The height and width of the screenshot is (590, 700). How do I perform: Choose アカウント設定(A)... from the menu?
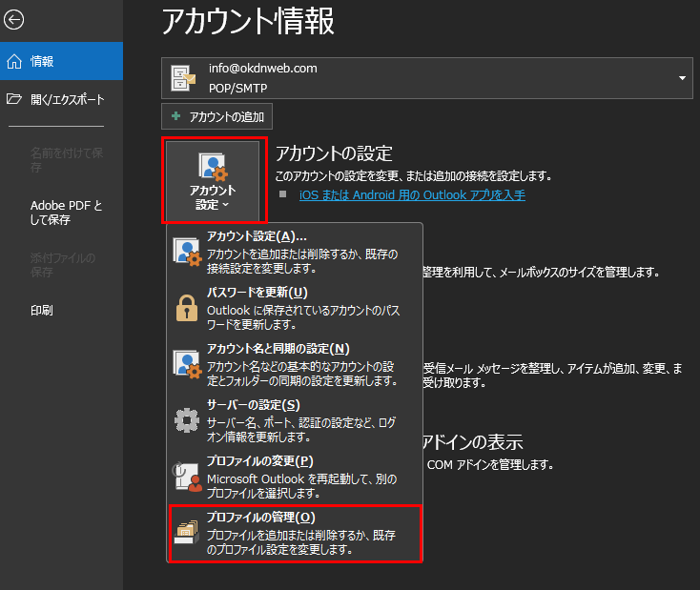(296, 250)
